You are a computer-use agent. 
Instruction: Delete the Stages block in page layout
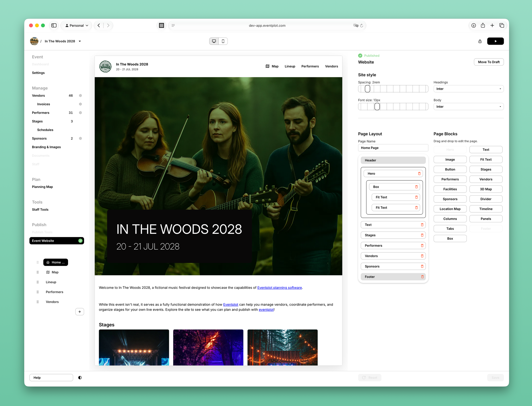(422, 235)
